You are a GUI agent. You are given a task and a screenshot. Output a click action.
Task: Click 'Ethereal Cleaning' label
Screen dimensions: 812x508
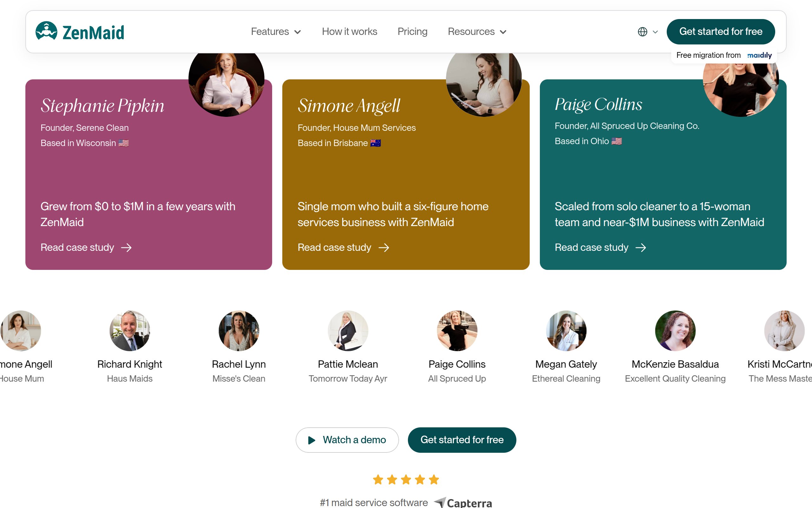point(566,379)
